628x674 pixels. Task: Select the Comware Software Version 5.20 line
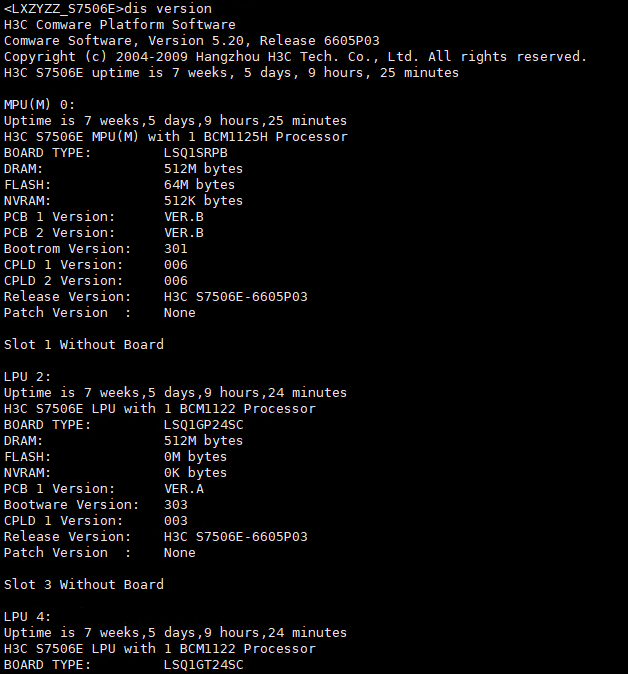pos(192,41)
